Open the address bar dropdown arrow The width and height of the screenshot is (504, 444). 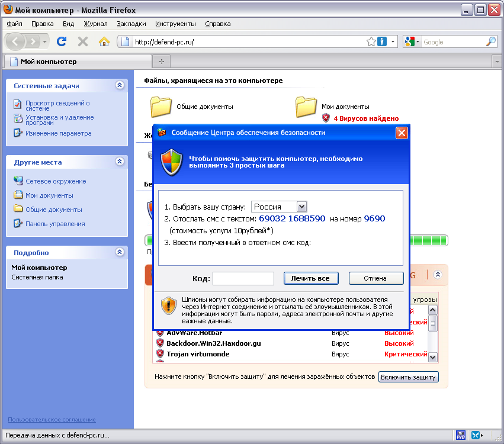click(393, 42)
